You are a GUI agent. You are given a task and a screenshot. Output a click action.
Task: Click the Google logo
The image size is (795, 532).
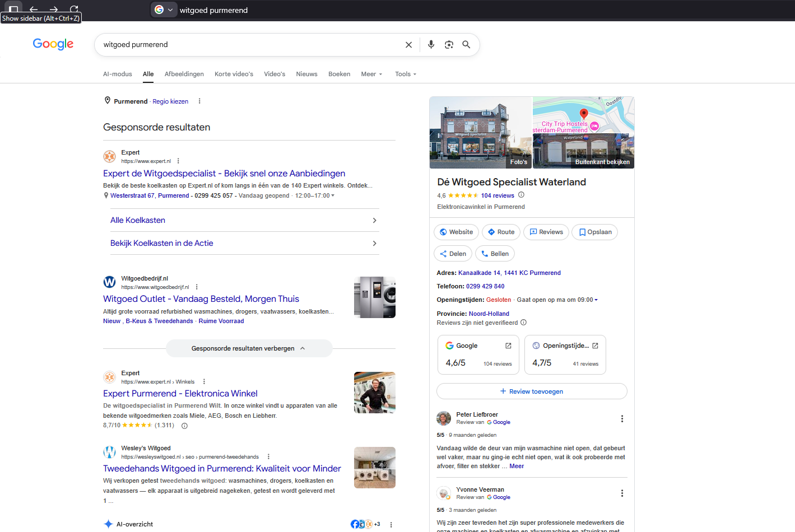(x=53, y=44)
